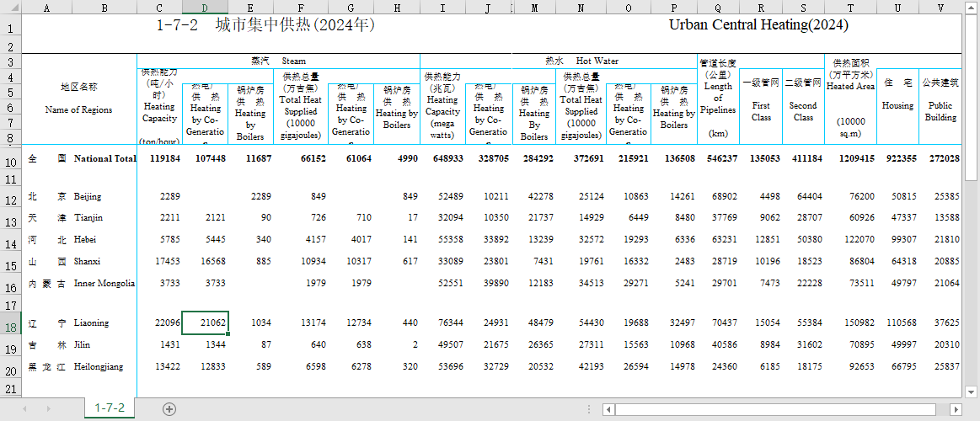Select column D header
This screenshot has height=421, width=980.
pyautogui.click(x=205, y=7)
